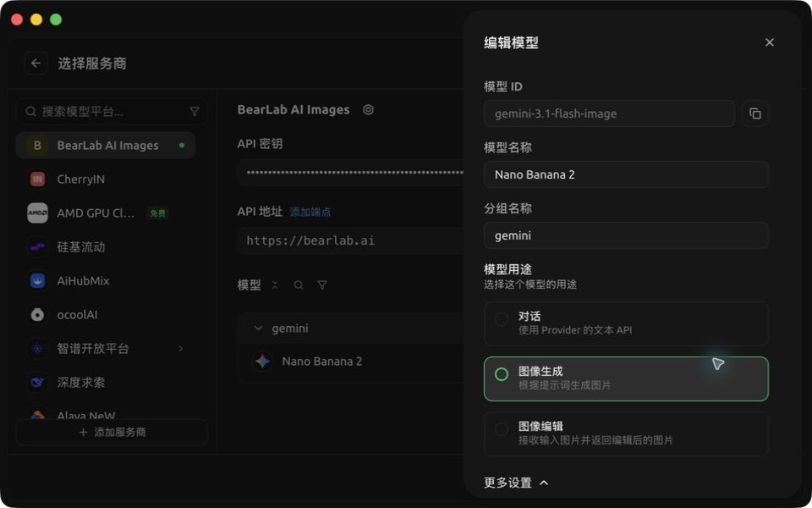Viewport: 812px width, 508px height.
Task: Go back using the arrow button
Action: [36, 63]
